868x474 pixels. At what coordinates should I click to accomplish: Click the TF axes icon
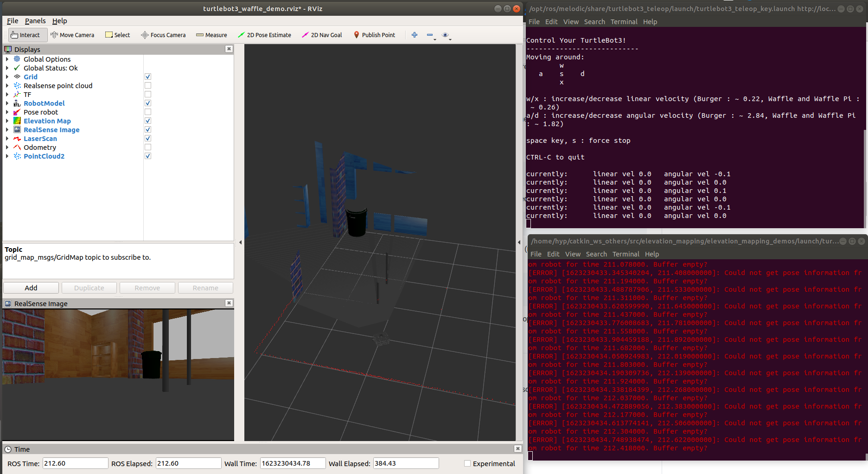coord(17,94)
